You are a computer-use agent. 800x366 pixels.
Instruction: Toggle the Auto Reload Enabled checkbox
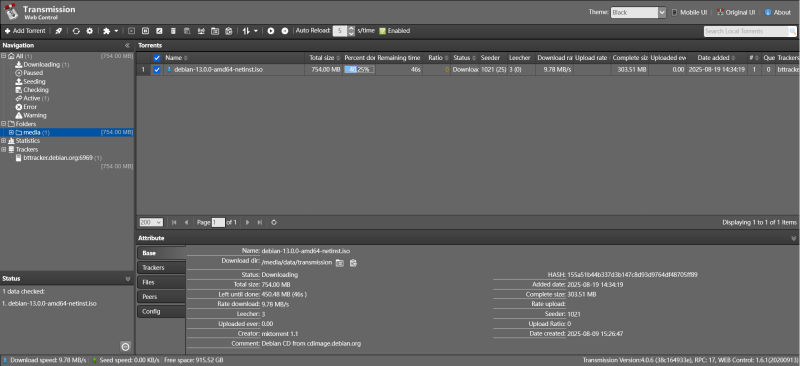(x=382, y=31)
